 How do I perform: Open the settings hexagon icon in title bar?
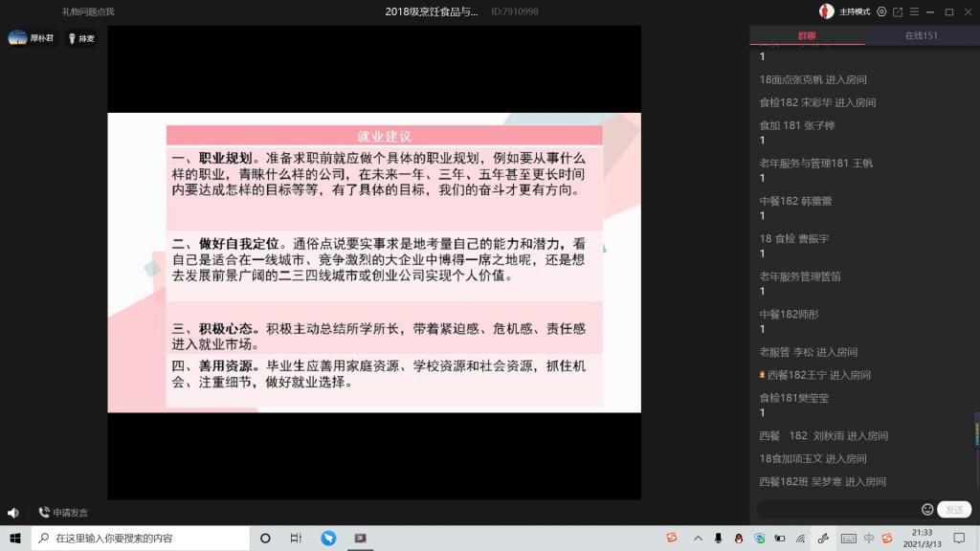point(881,11)
